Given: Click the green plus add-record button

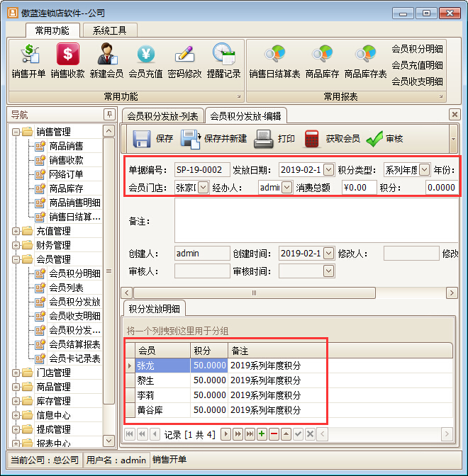Looking at the screenshot, I should coord(262,433).
